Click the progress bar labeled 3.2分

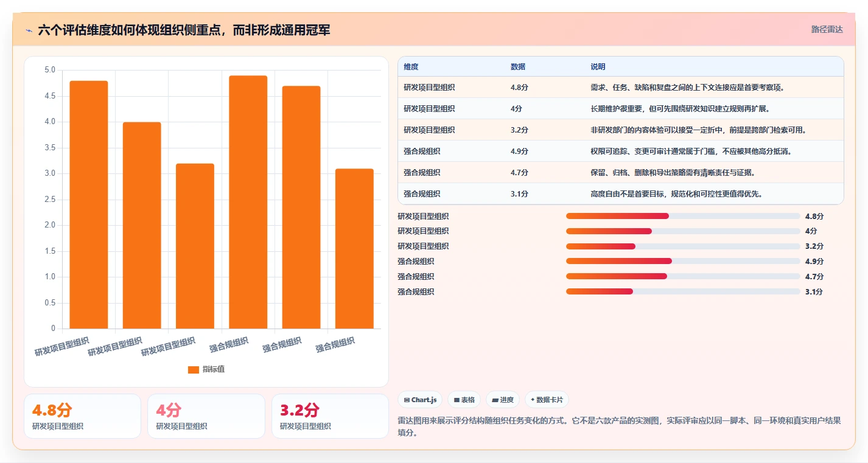click(683, 246)
